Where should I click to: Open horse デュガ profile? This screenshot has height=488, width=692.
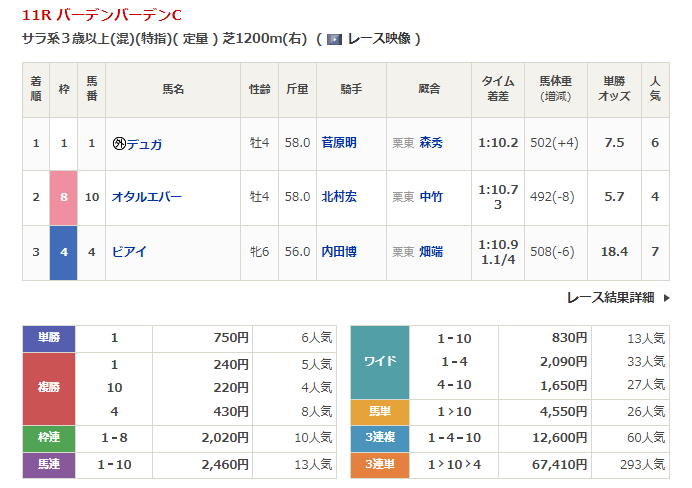(x=143, y=143)
